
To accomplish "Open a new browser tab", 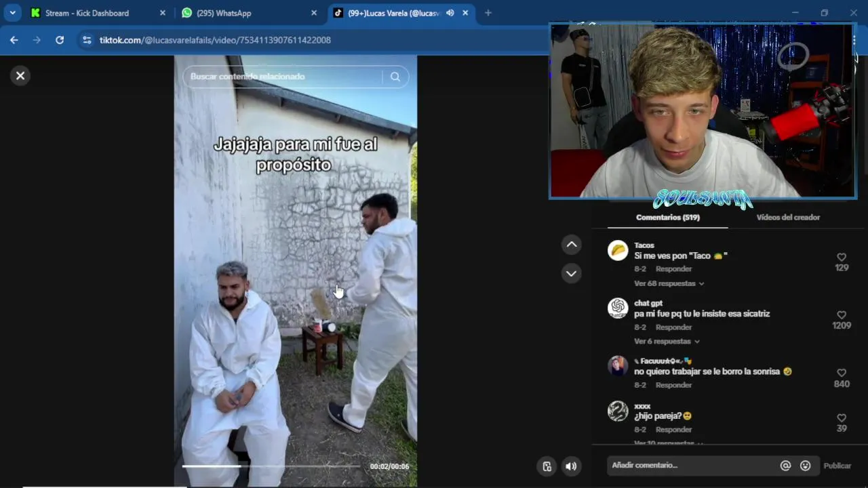I will pos(488,13).
